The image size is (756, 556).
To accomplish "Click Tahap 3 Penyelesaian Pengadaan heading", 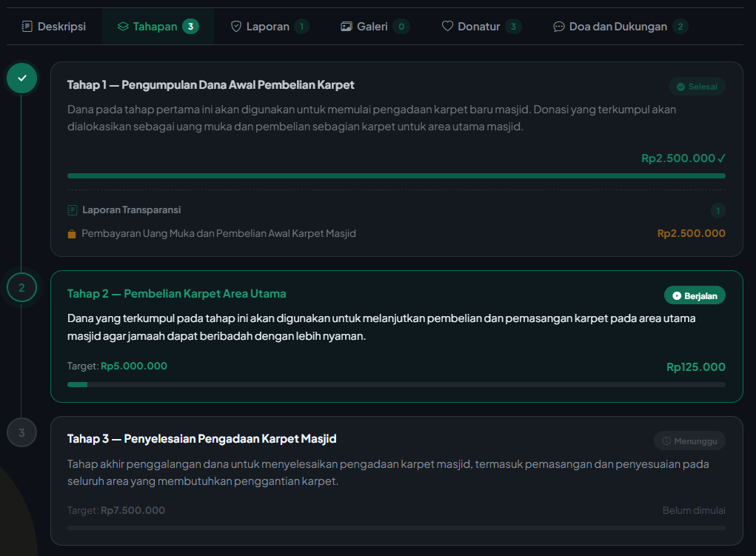I will (x=201, y=439).
